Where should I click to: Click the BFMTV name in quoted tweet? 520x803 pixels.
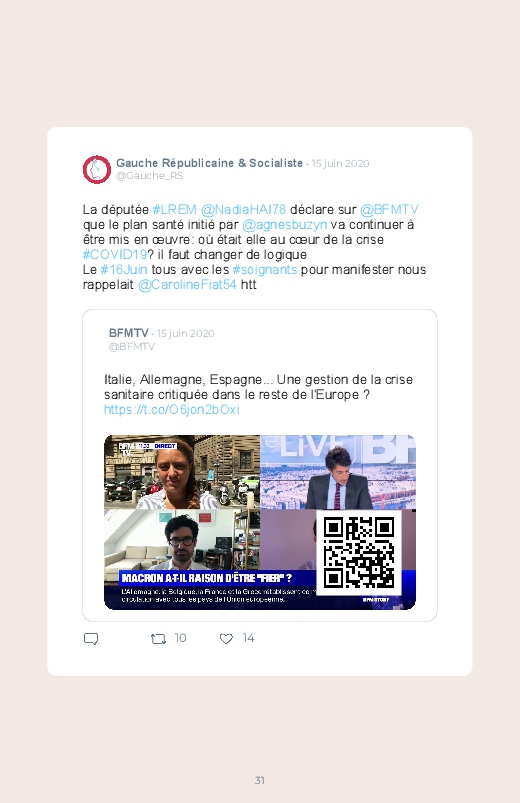129,333
